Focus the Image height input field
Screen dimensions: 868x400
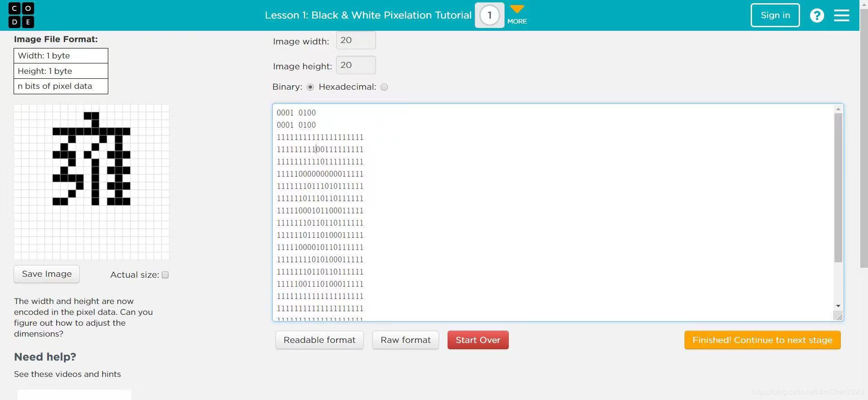pyautogui.click(x=356, y=65)
